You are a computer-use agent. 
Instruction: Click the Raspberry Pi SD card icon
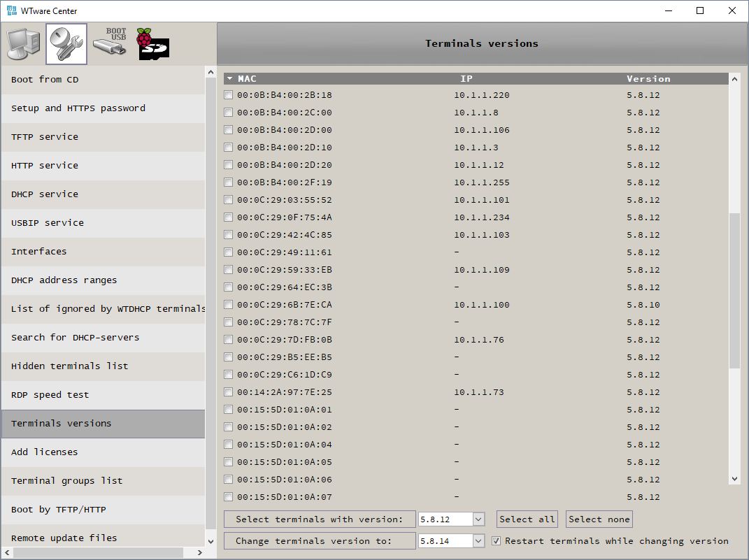pos(153,44)
